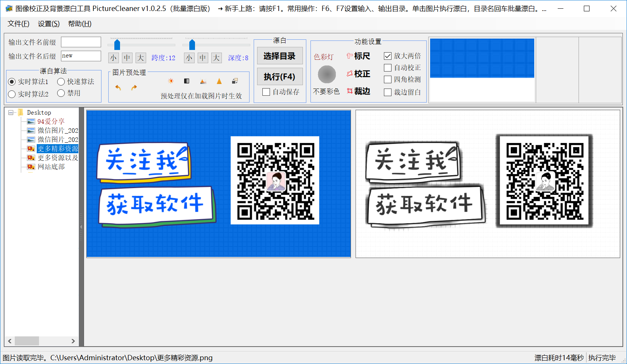Click 选择目录 button
Screen dimensions: 627x364
click(x=280, y=56)
